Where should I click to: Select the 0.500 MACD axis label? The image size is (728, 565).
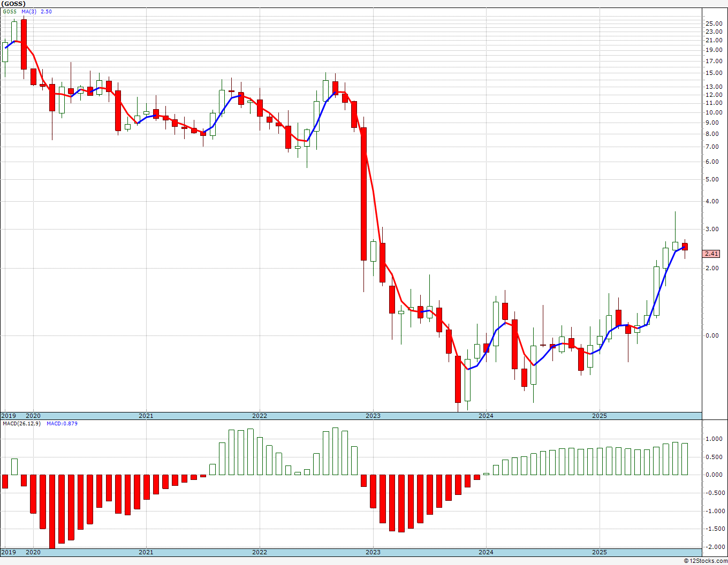715,457
